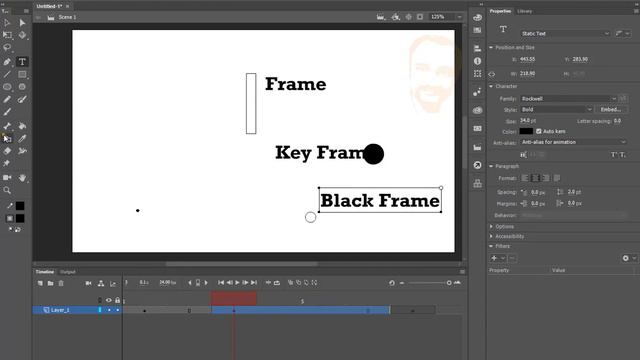
Task: Go to the last frame
Action: pyautogui.click(x=254, y=283)
